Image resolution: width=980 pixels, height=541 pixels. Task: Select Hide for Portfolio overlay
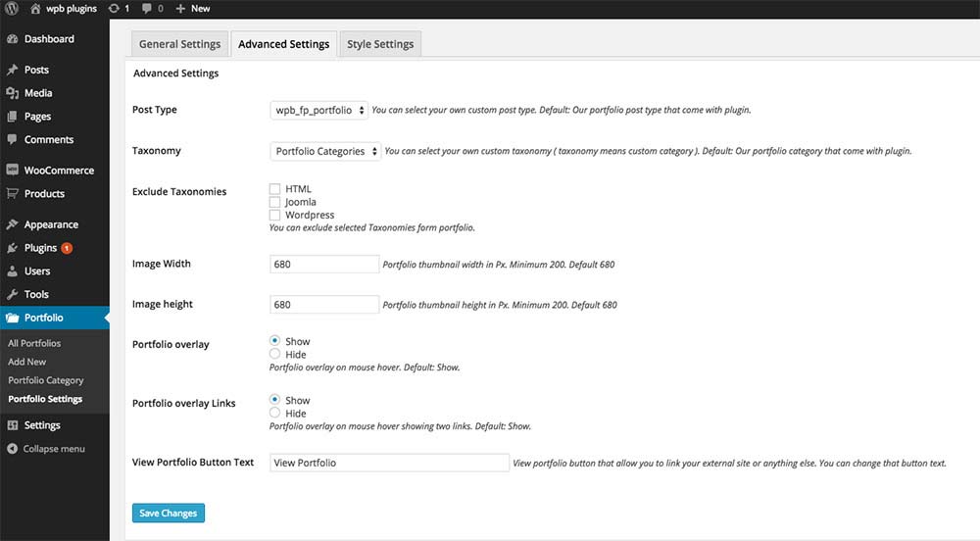click(x=275, y=354)
